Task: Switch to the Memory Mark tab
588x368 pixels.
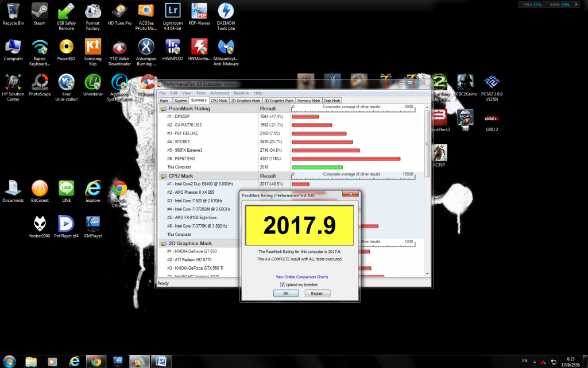Action: point(308,101)
